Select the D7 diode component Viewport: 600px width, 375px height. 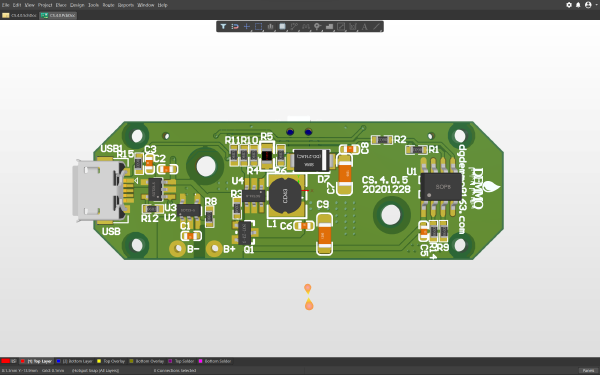pyautogui.click(x=311, y=160)
